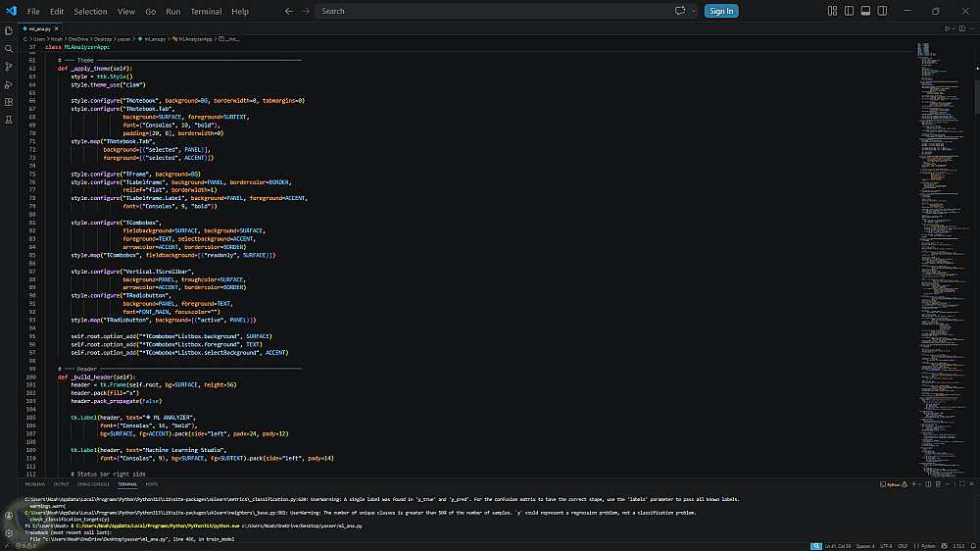Click MLAnalyzerApp in the breadcrumb path
Screen dimensions: 980x551
click(195, 38)
